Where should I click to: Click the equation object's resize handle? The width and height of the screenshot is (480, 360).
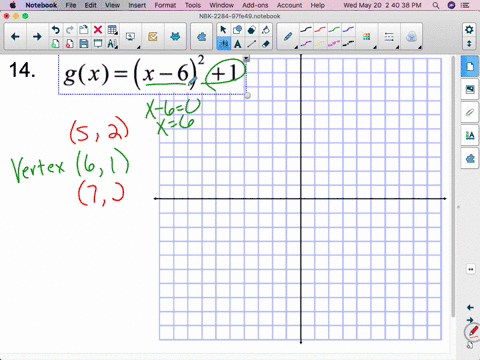[247, 96]
